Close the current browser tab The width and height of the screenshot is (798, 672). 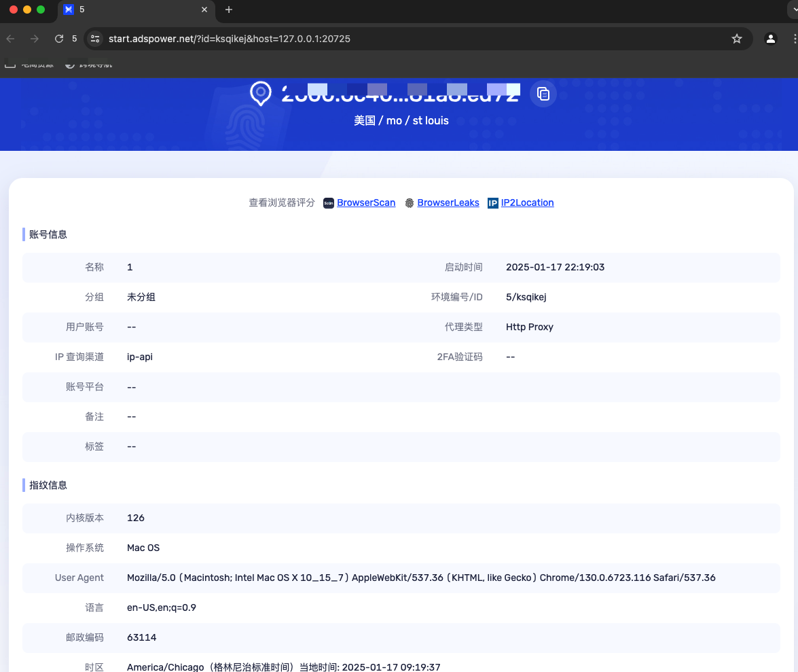[x=204, y=10]
